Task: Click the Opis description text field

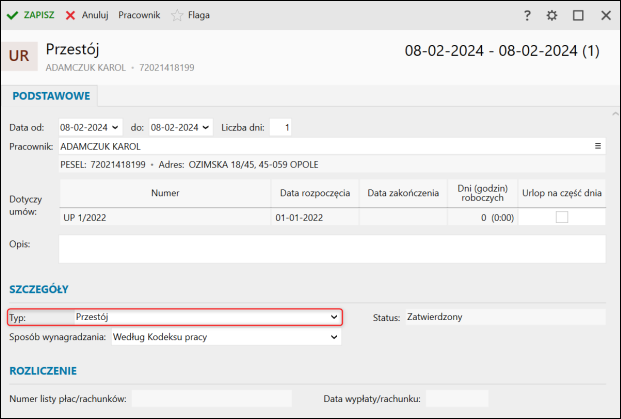Action: coord(332,249)
